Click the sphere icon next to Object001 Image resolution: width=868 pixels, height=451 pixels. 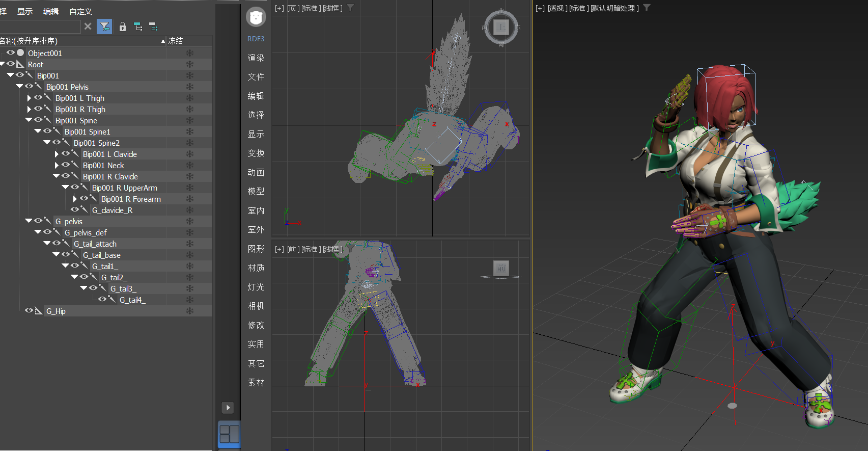click(20, 52)
